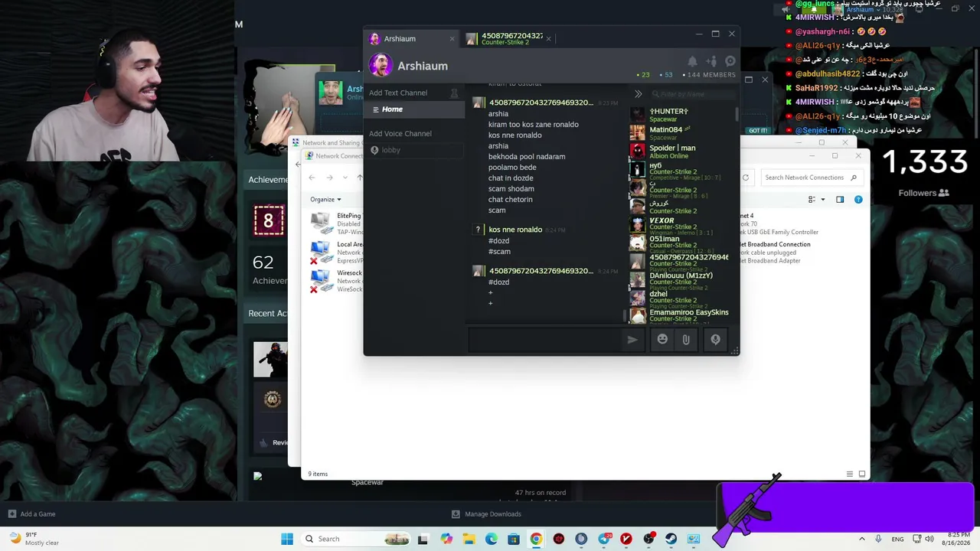
Task: Click the #scam message line
Action: (x=499, y=251)
